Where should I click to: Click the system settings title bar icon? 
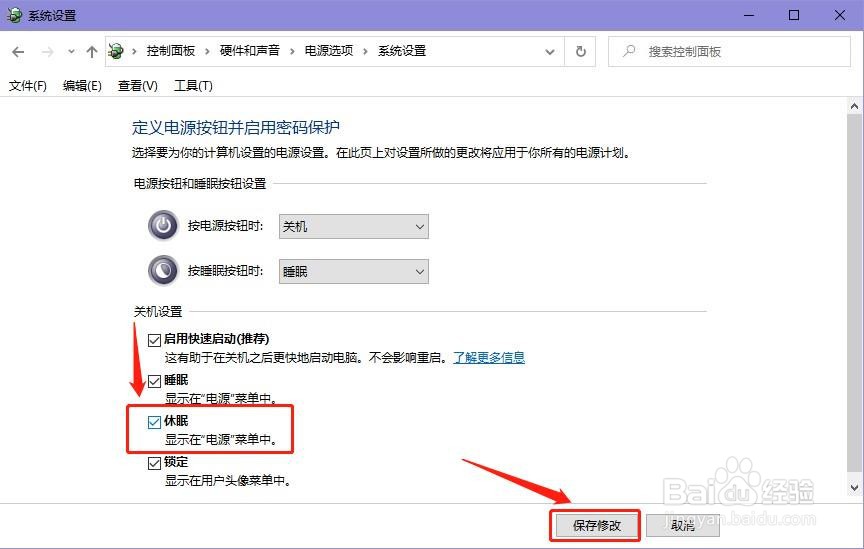pos(14,15)
